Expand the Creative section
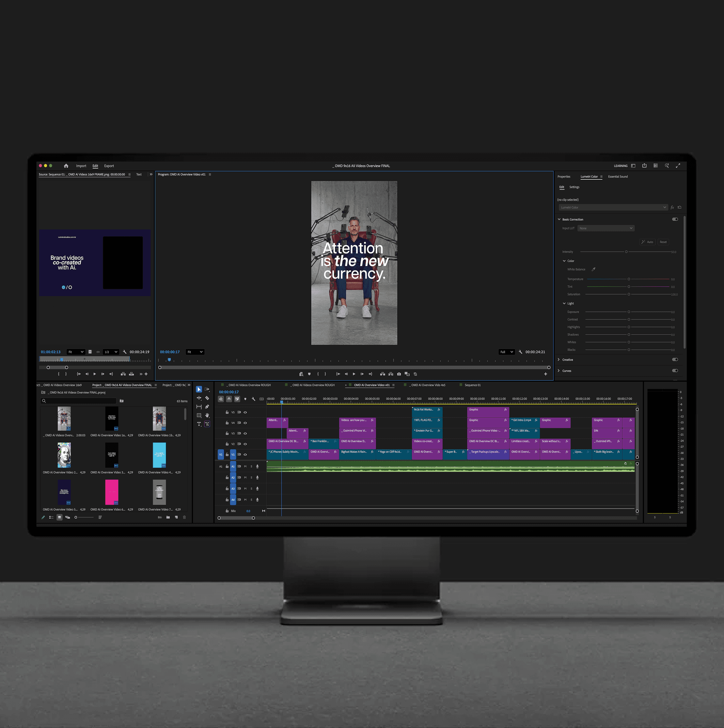Viewport: 724px width, 728px height. coord(559,359)
